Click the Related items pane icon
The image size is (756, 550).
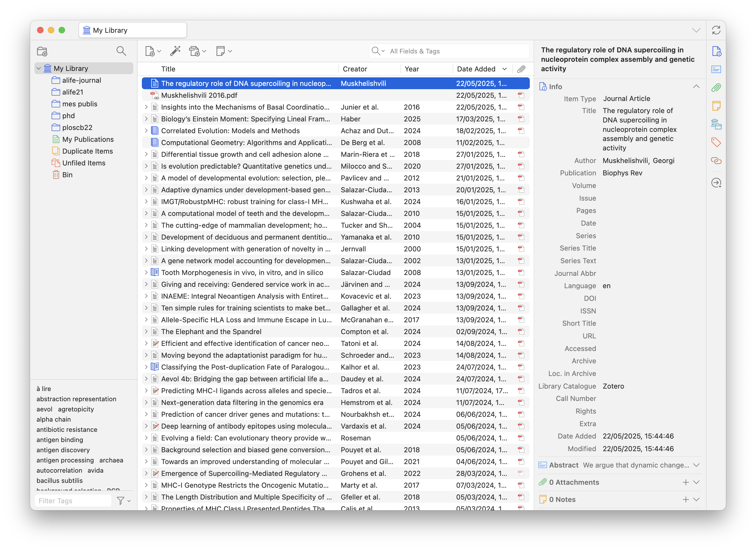pos(716,161)
